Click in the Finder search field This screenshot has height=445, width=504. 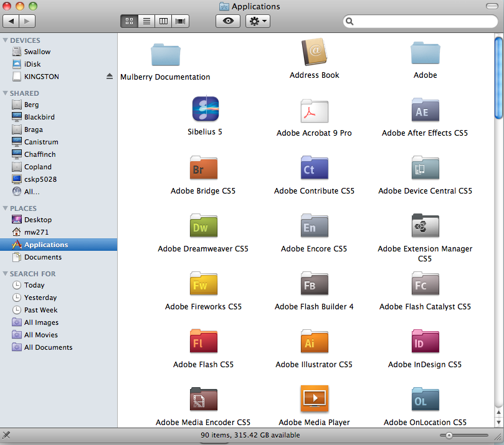421,21
